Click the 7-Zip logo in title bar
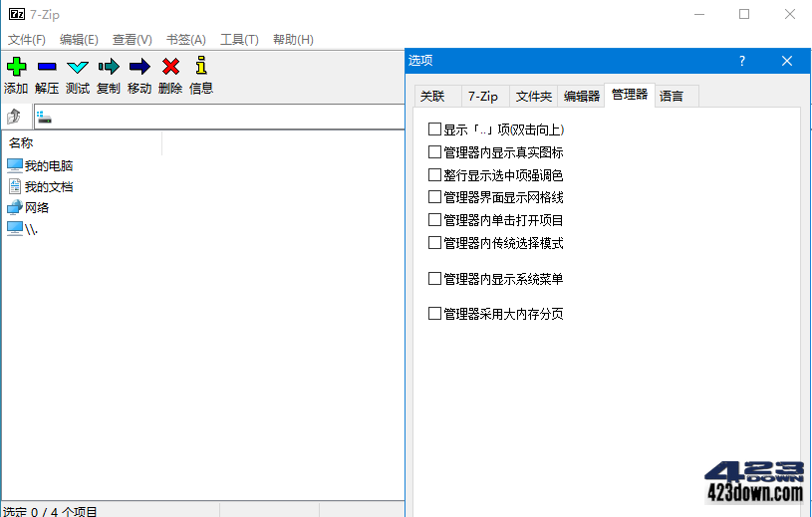This screenshot has height=517, width=812. tap(17, 14)
